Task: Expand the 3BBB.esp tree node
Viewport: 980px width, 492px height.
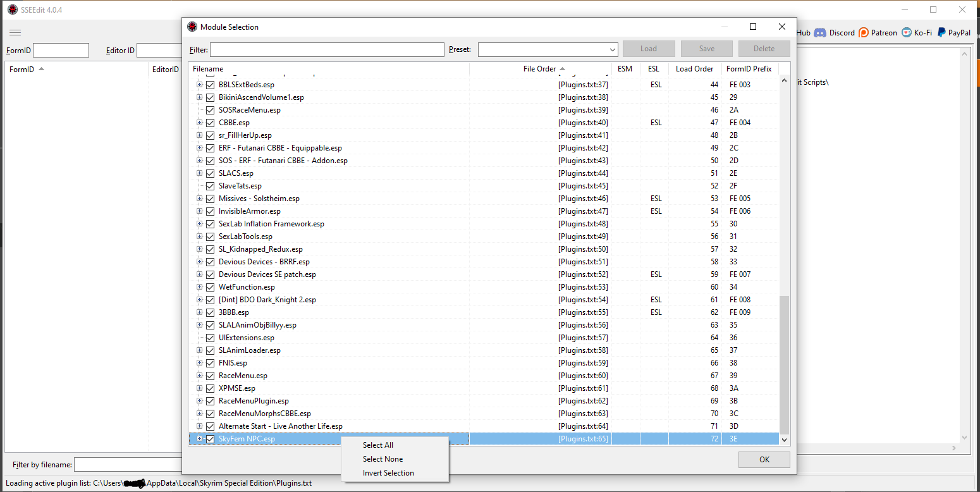Action: click(199, 312)
